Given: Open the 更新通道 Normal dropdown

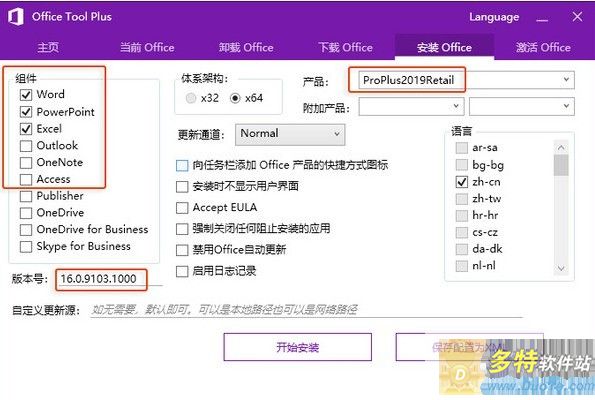Looking at the screenshot, I should pos(290,134).
